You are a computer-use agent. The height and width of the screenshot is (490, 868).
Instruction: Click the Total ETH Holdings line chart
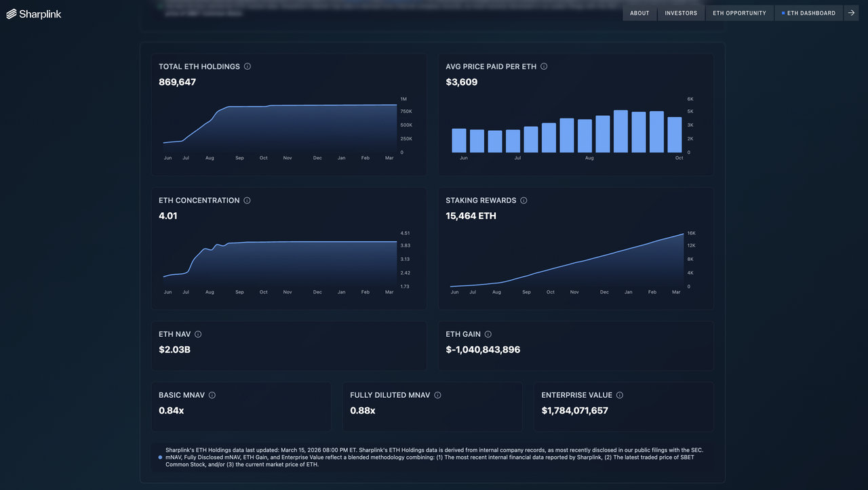(279, 127)
